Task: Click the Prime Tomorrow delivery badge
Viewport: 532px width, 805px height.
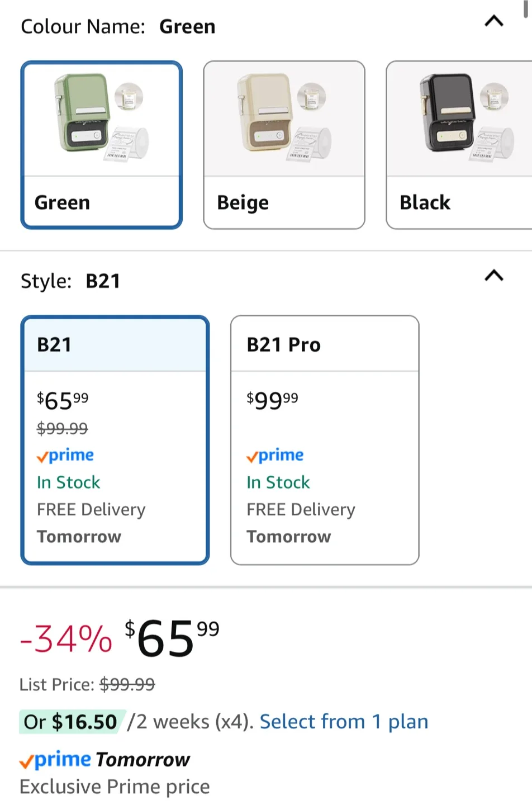Action: (x=104, y=760)
